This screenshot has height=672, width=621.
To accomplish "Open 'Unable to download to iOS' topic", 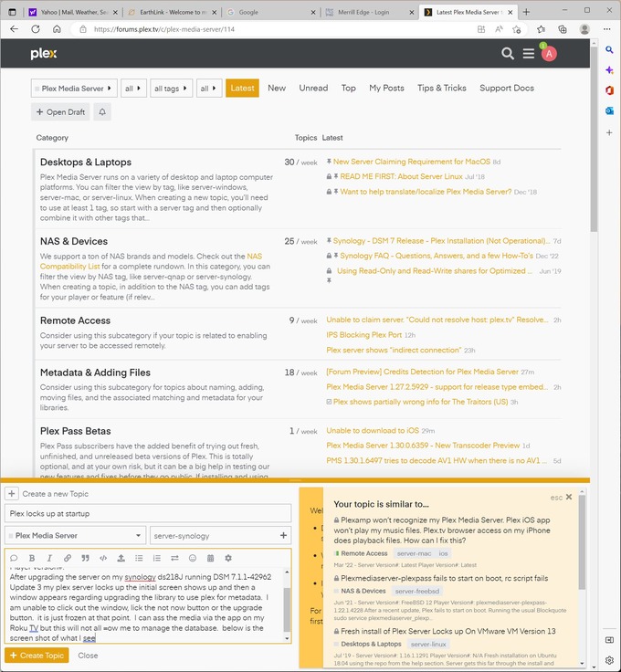I will pyautogui.click(x=373, y=430).
